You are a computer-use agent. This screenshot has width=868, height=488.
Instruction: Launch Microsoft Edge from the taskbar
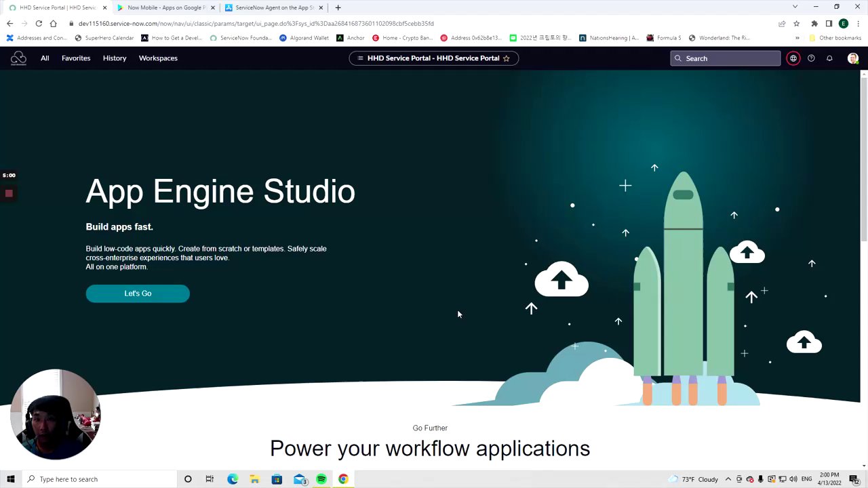coord(233,479)
